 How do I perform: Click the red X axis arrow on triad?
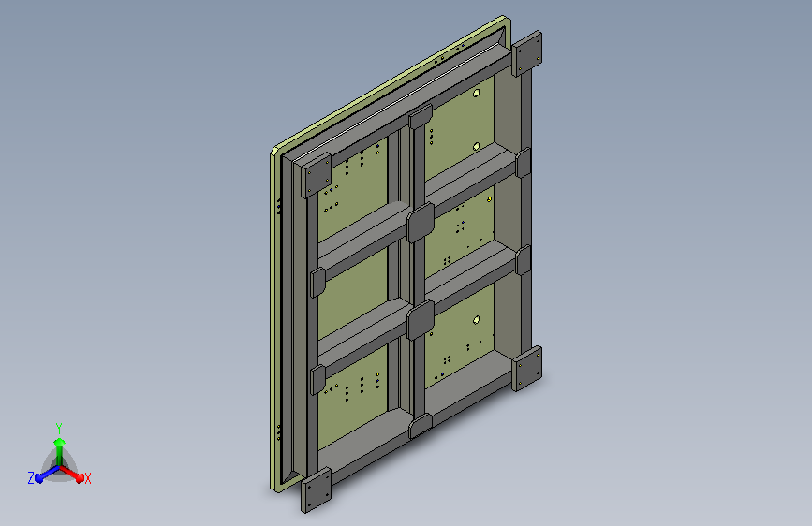(x=71, y=474)
